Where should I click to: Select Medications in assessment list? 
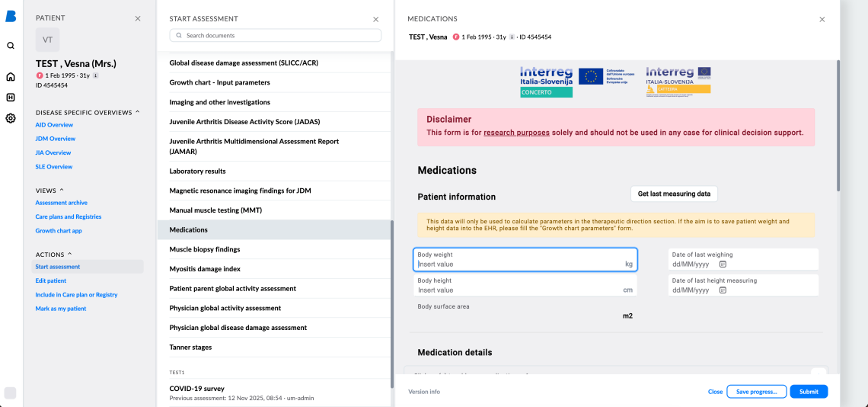pyautogui.click(x=274, y=229)
